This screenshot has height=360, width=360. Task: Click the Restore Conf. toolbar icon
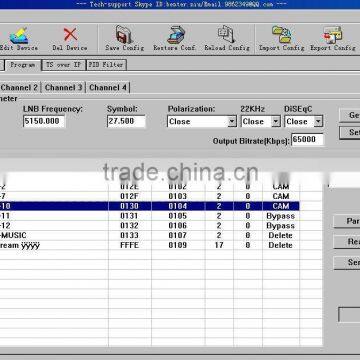(x=176, y=35)
